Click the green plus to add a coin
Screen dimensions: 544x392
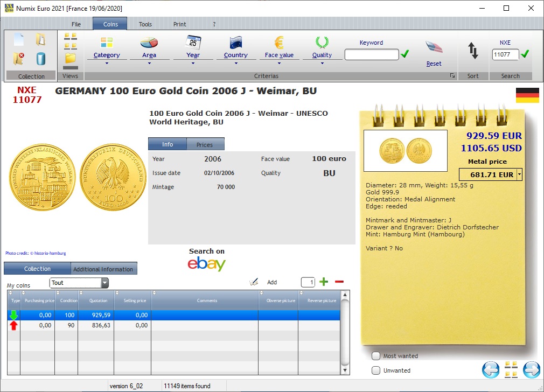tap(323, 282)
